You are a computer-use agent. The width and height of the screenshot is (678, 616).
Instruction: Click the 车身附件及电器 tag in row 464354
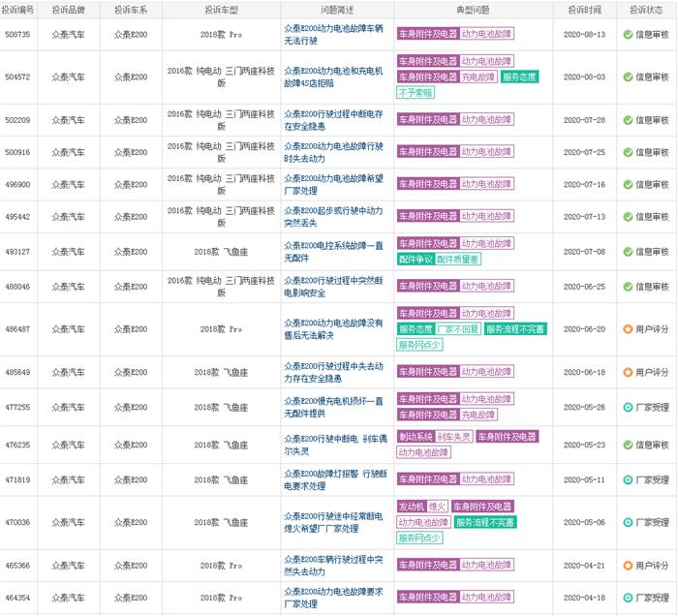pyautogui.click(x=428, y=597)
